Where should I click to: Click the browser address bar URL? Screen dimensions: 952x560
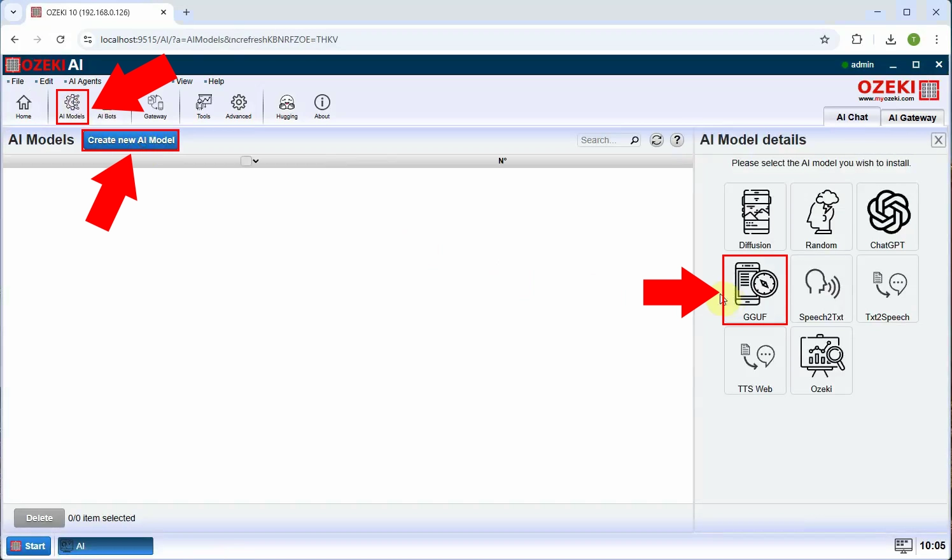(x=220, y=39)
